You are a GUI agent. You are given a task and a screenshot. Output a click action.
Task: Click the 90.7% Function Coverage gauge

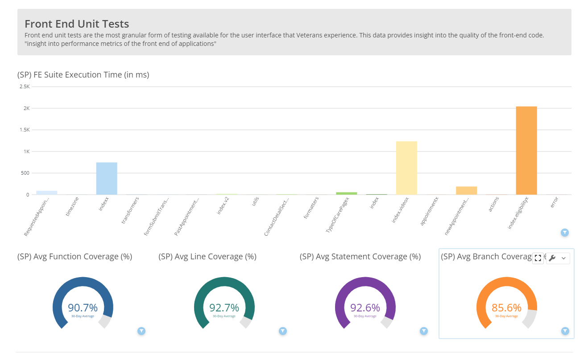coord(83,307)
